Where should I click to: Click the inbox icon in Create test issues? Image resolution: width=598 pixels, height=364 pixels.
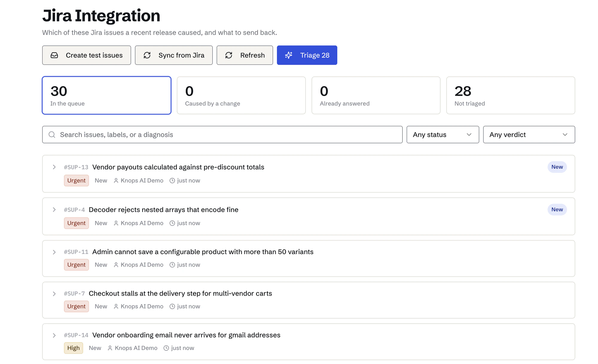[54, 55]
